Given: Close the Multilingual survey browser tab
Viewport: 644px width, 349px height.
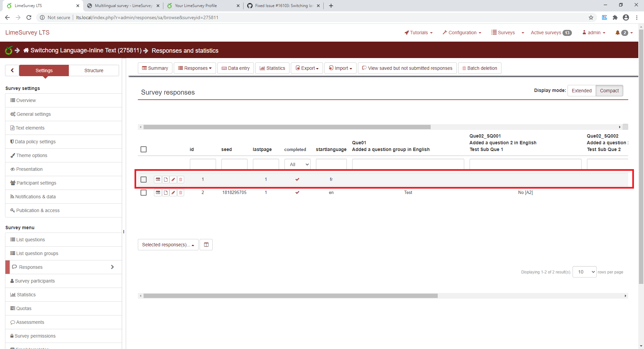Looking at the screenshot, I should [x=158, y=6].
